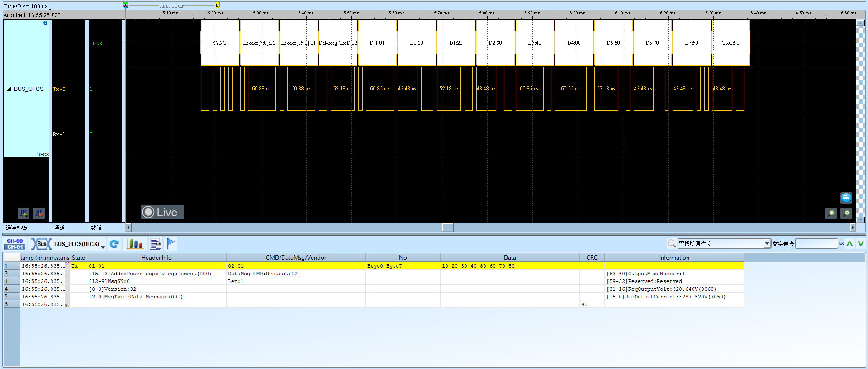Click the remove channel waveform icon
868x369 pixels.
click(39, 213)
